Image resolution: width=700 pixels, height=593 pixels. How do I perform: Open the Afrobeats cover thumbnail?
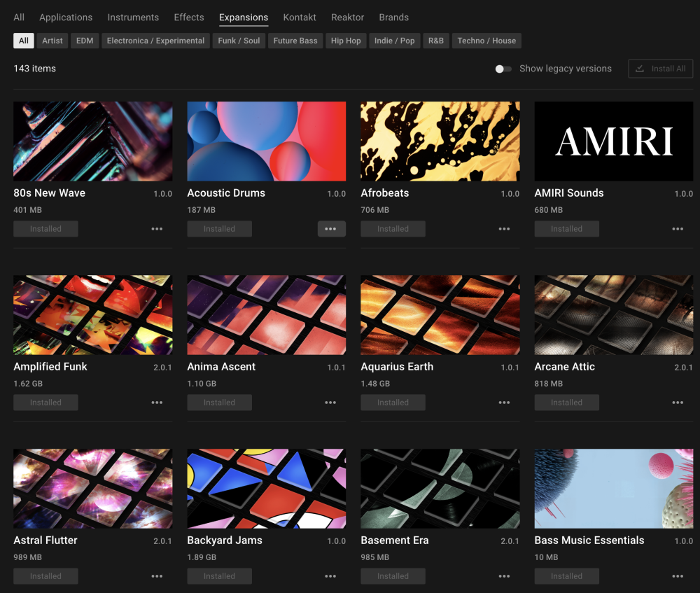440,141
